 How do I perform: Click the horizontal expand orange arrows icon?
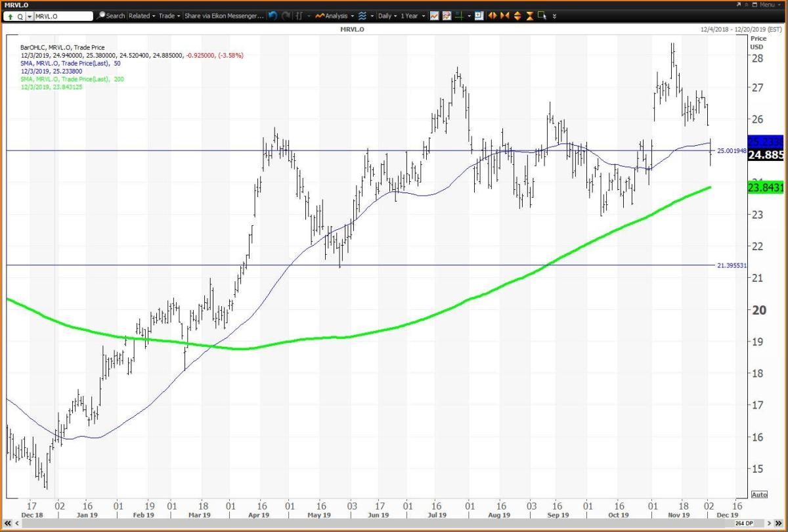pyautogui.click(x=492, y=15)
